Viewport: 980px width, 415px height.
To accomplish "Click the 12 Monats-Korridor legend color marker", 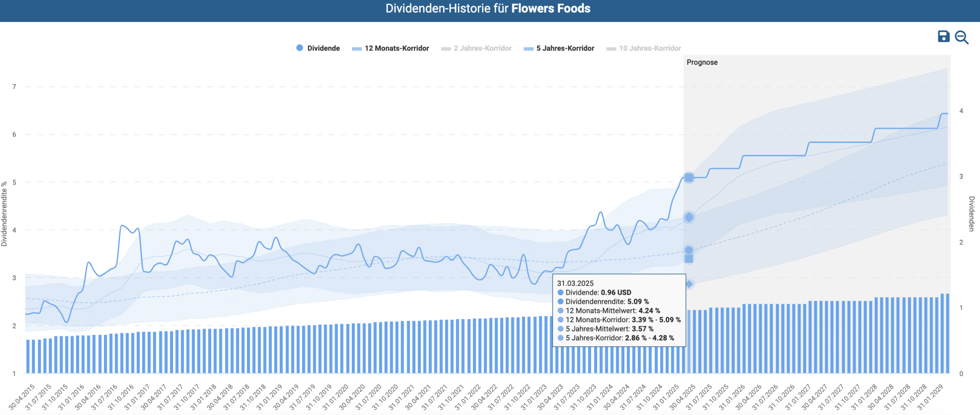I will 357,49.
